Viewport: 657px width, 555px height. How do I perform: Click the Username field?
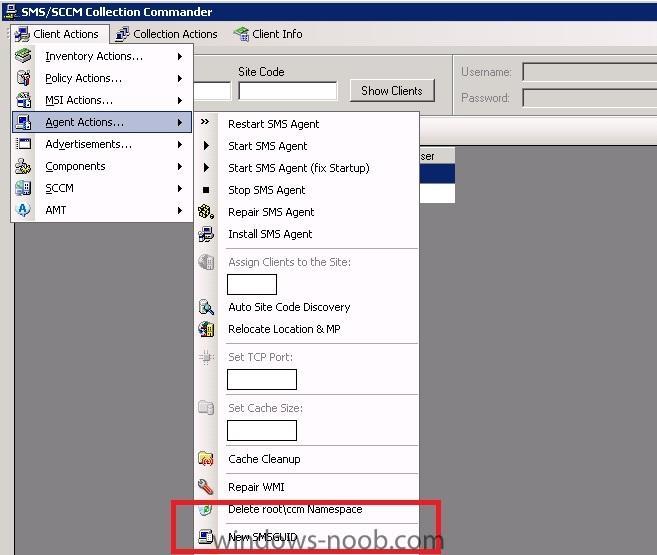pos(590,72)
